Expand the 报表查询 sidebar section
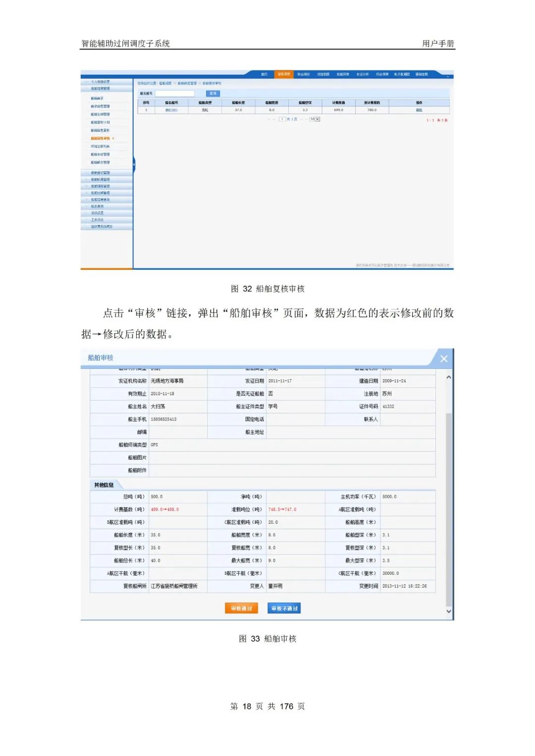The image size is (535, 756). click(x=107, y=206)
